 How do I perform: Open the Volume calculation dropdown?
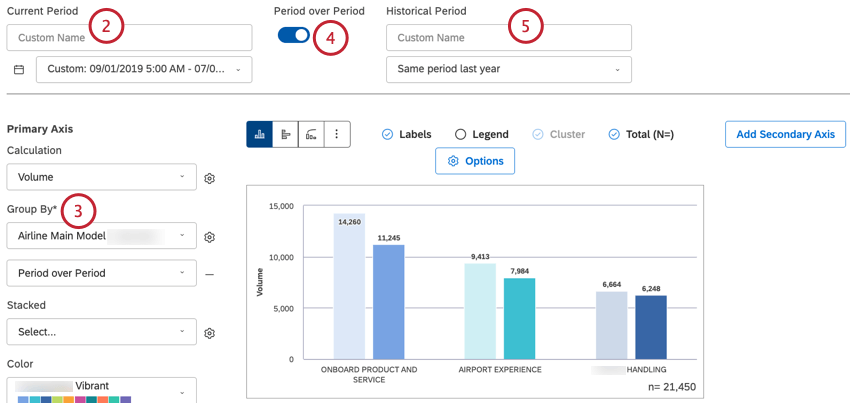pyautogui.click(x=101, y=177)
